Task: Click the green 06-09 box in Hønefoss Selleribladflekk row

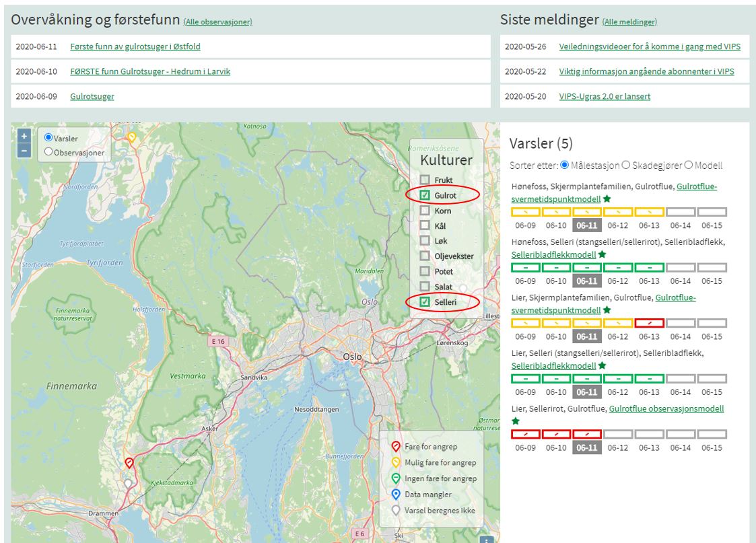Action: pos(526,267)
